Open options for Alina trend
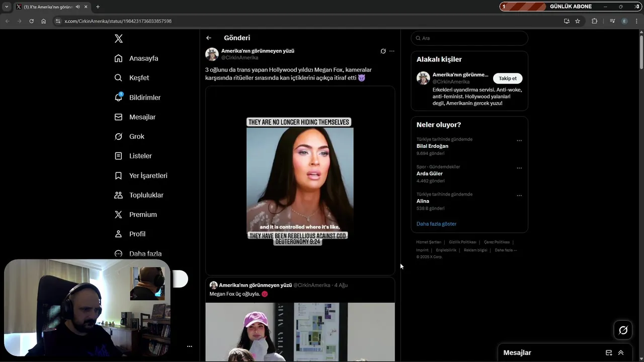Screen dimensions: 644x362 point(519,196)
